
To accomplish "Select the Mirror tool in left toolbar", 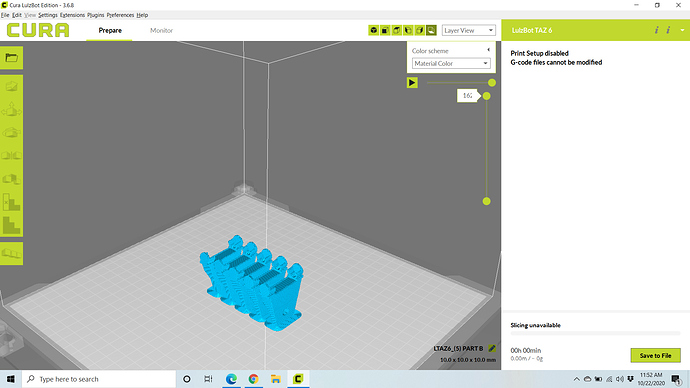I will click(11, 156).
